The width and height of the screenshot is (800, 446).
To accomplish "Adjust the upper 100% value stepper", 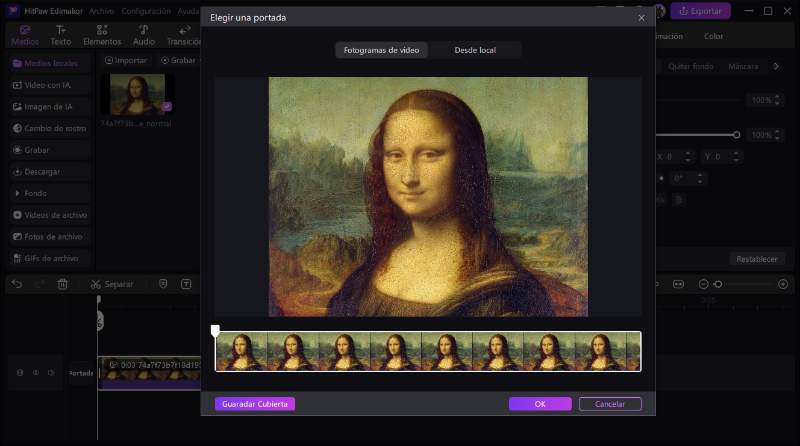I will pos(777,100).
